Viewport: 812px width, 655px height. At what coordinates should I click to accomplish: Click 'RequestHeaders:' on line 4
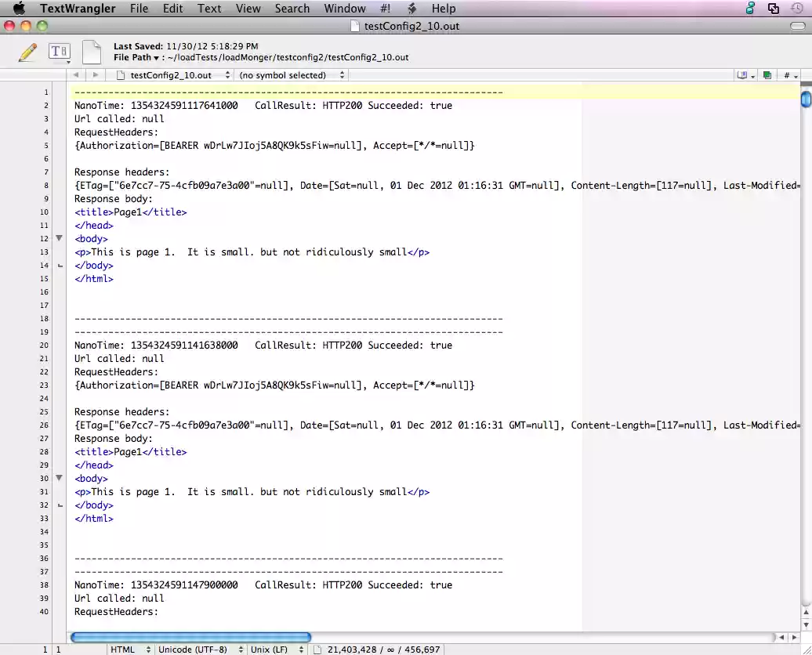click(116, 132)
